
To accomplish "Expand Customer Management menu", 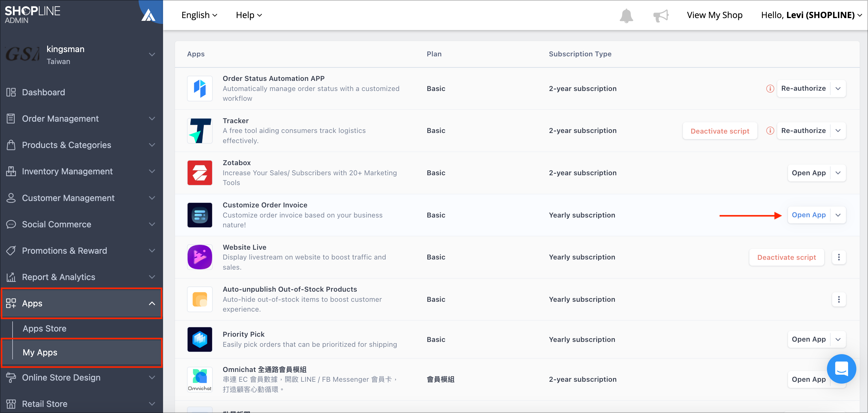I will tap(81, 198).
